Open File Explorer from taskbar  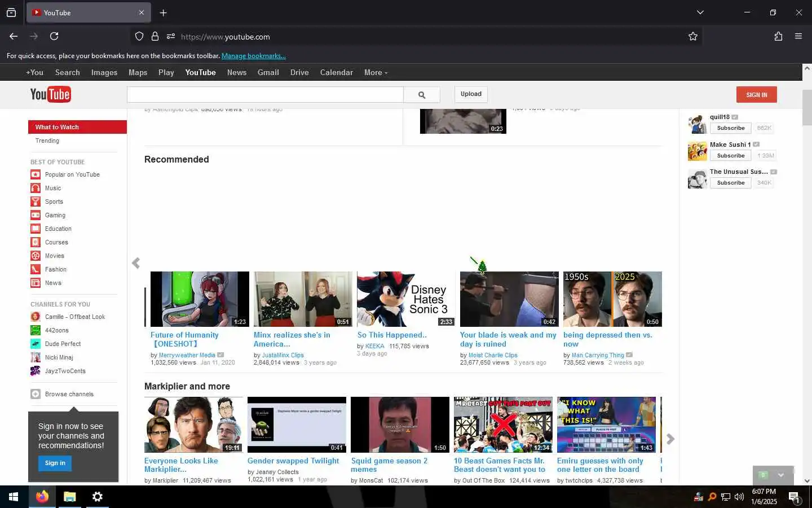[x=69, y=497]
